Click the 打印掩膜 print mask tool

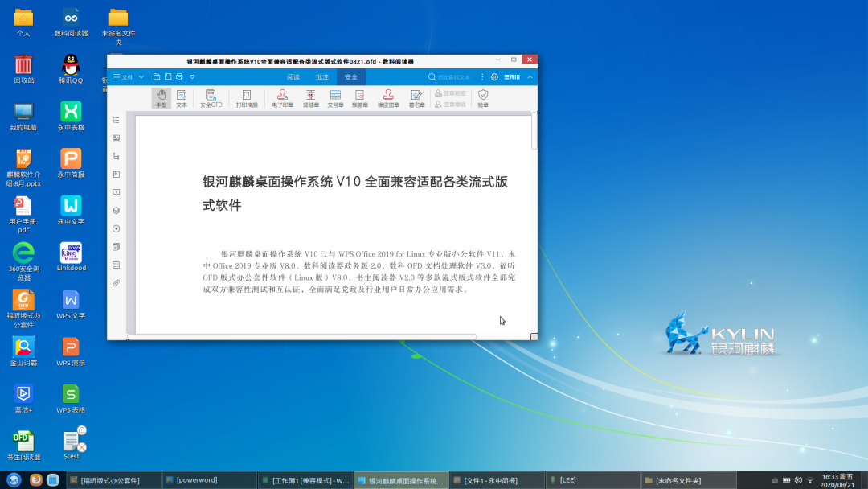[247, 98]
